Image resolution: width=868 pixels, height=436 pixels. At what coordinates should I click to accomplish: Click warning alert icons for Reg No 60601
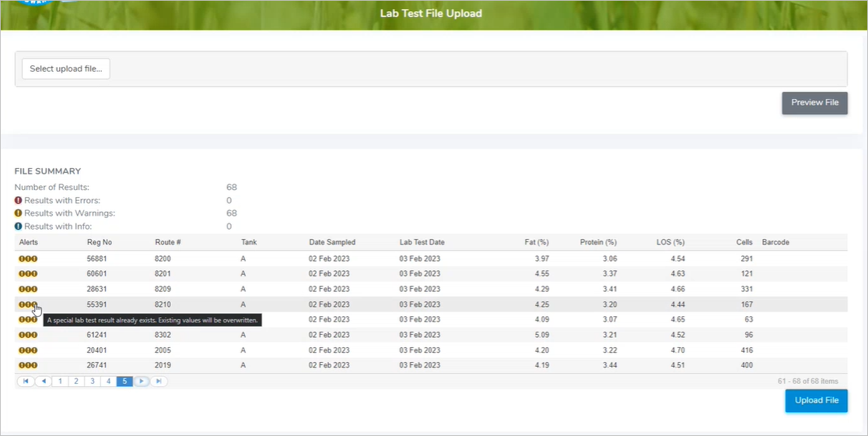(28, 274)
